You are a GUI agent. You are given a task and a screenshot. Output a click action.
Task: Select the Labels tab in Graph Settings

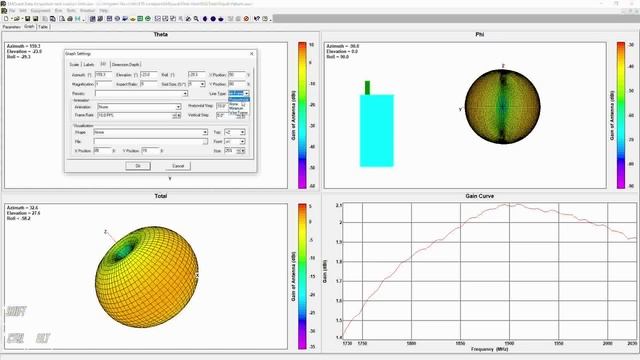pyautogui.click(x=89, y=64)
